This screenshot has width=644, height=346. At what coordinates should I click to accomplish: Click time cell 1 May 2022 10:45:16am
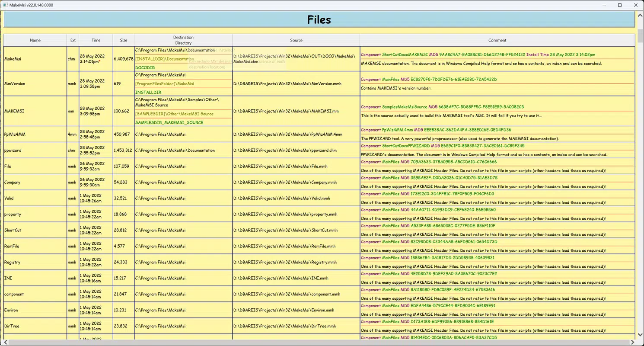pyautogui.click(x=96, y=278)
